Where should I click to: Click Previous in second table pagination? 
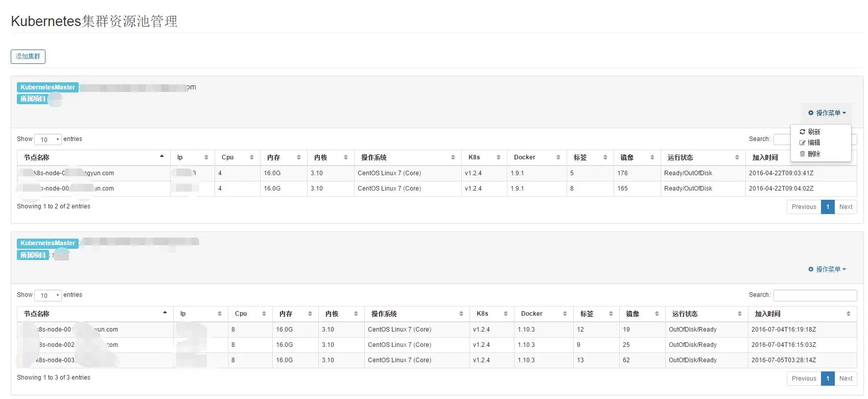[804, 379]
